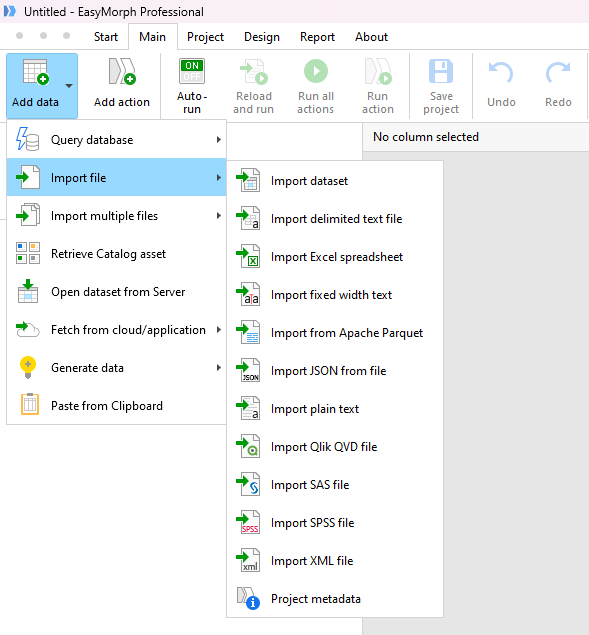Choose Import delimited text file
The width and height of the screenshot is (589, 635).
point(335,219)
